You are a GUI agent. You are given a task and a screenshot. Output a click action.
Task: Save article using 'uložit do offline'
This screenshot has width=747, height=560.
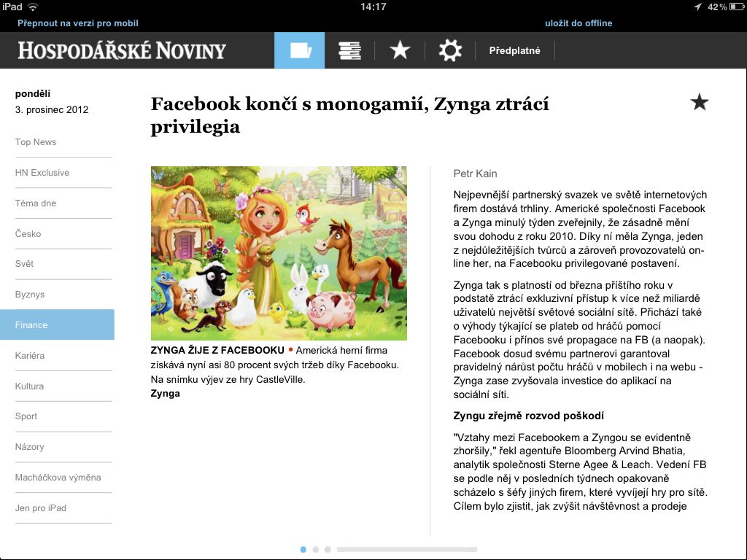[578, 23]
